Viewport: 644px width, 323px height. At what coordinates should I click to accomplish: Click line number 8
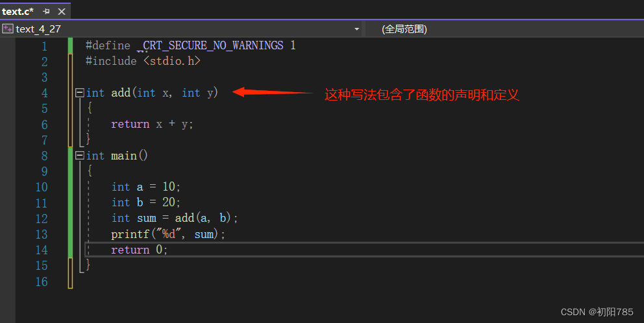click(x=44, y=156)
